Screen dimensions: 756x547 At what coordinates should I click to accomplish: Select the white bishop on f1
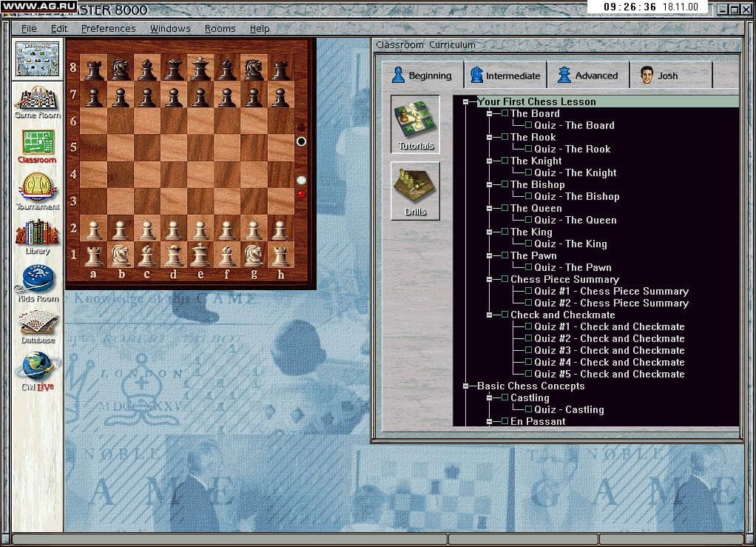226,254
